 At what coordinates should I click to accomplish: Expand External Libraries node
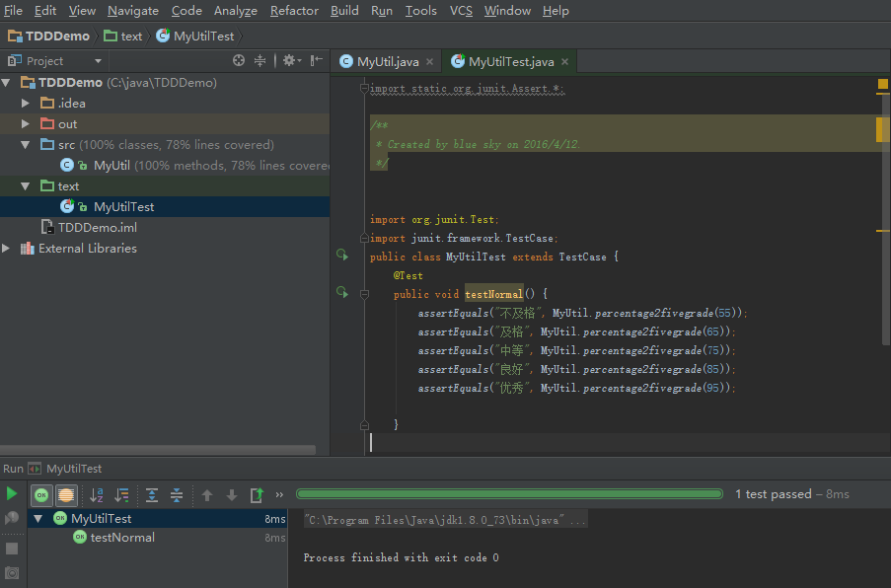click(6, 249)
